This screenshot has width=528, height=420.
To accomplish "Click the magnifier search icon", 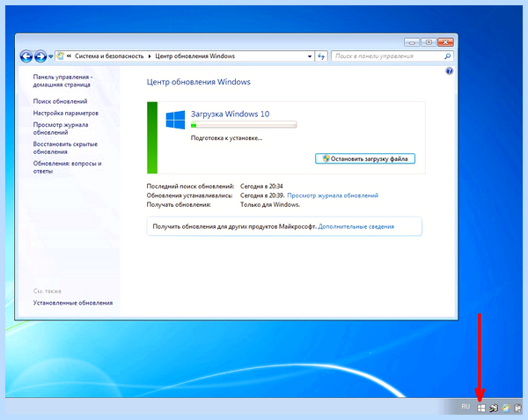I will coord(448,56).
